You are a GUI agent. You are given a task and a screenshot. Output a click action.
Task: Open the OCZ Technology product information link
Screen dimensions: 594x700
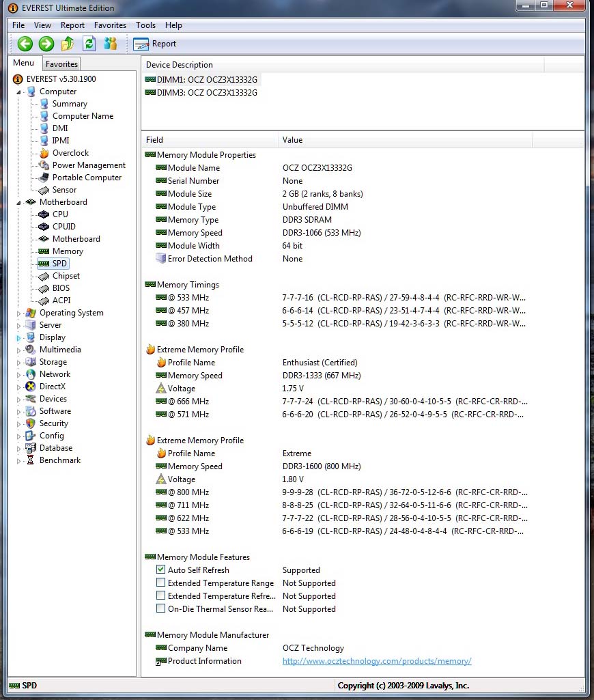tap(377, 660)
